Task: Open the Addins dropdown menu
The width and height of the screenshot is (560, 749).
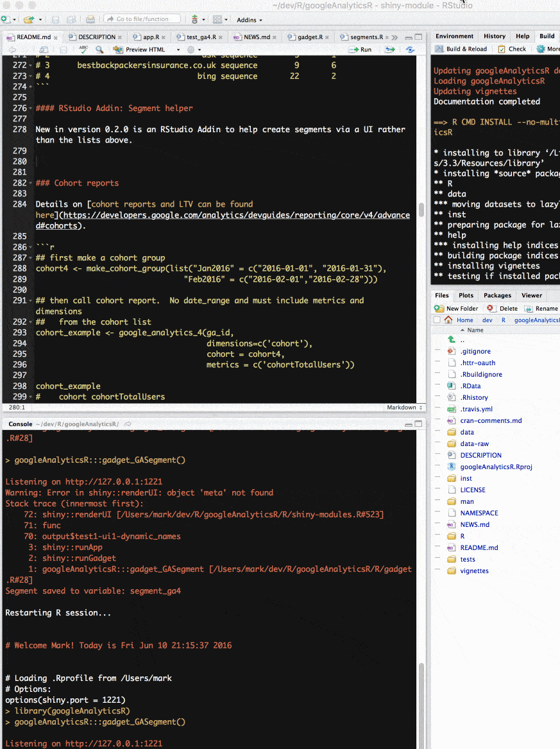Action: [249, 20]
